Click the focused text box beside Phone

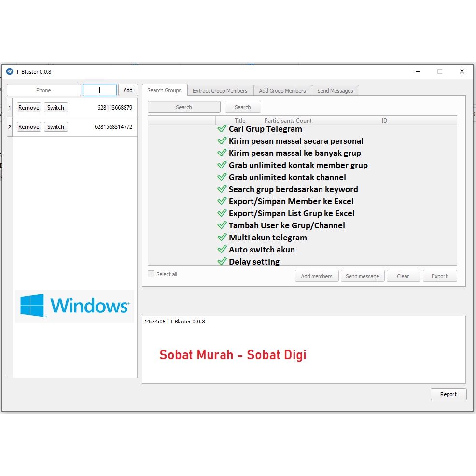pos(99,90)
